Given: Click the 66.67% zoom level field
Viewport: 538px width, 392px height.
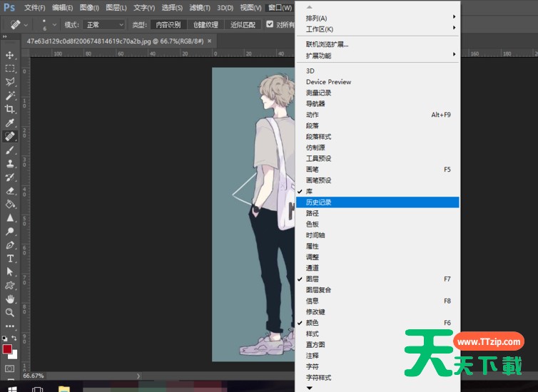Looking at the screenshot, I should (34, 376).
